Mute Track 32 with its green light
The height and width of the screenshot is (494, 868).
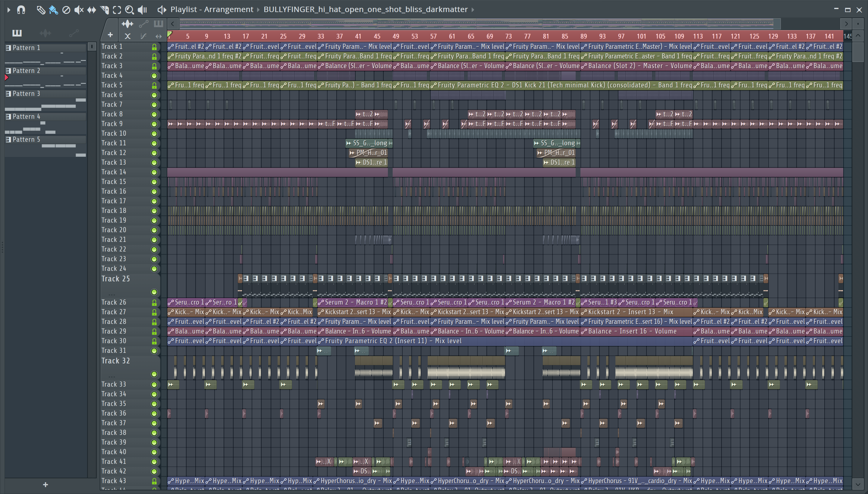pos(154,374)
